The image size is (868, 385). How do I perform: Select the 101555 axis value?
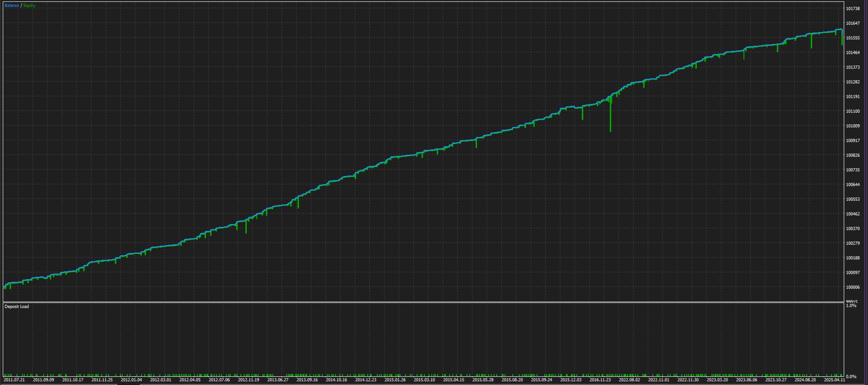[x=853, y=38]
